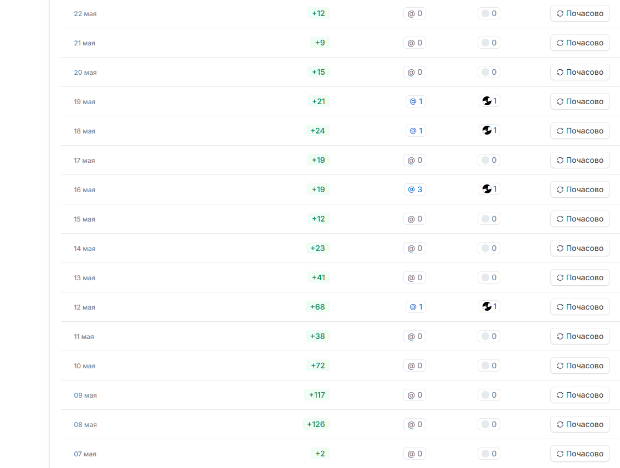Click the mentions badge for 22 мая
This screenshot has height=468, width=620.
pyautogui.click(x=414, y=14)
